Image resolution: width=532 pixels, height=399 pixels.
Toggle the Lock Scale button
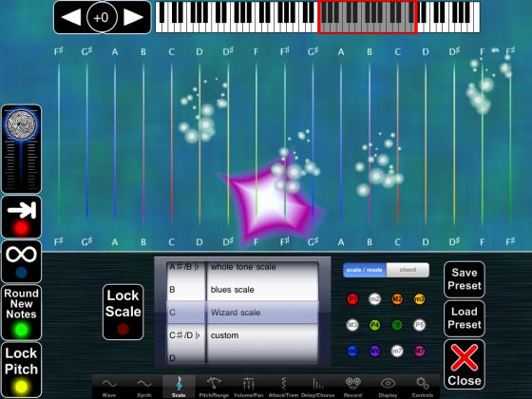point(123,313)
